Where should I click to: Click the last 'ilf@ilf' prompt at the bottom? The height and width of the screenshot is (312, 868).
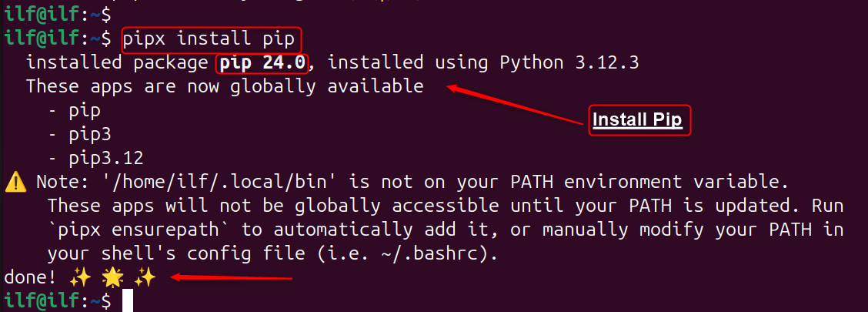(x=42, y=300)
